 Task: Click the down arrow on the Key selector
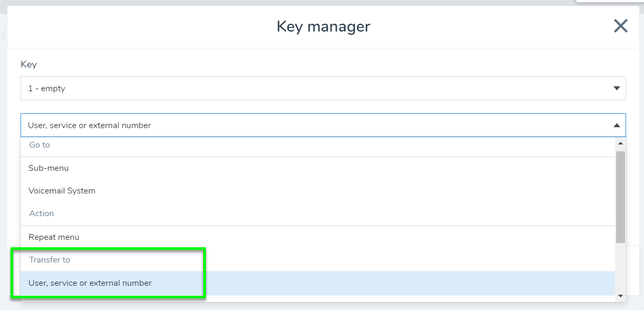pyautogui.click(x=617, y=89)
